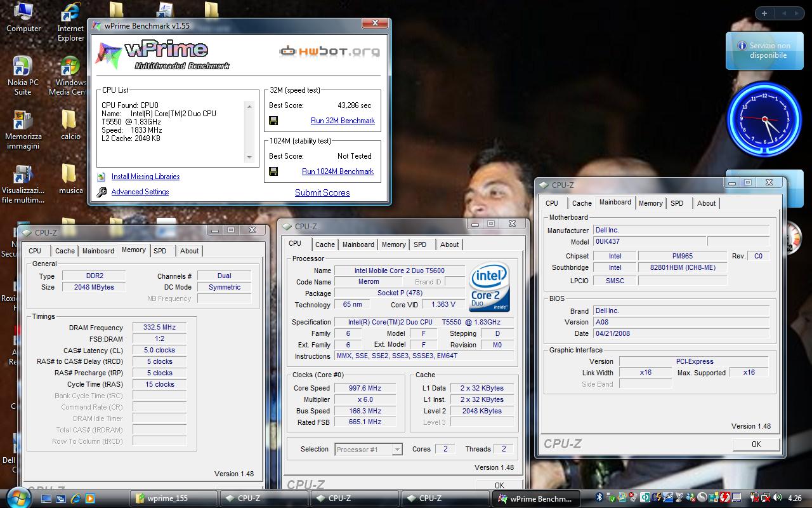Click the sidebar add gadget plus button
812x508 pixels.
pyautogui.click(x=764, y=13)
